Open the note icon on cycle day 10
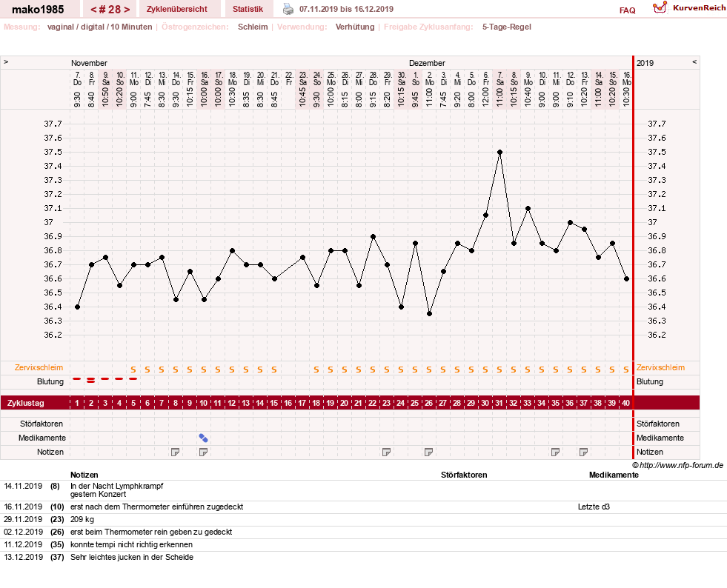The height and width of the screenshot is (588, 727). pyautogui.click(x=203, y=452)
